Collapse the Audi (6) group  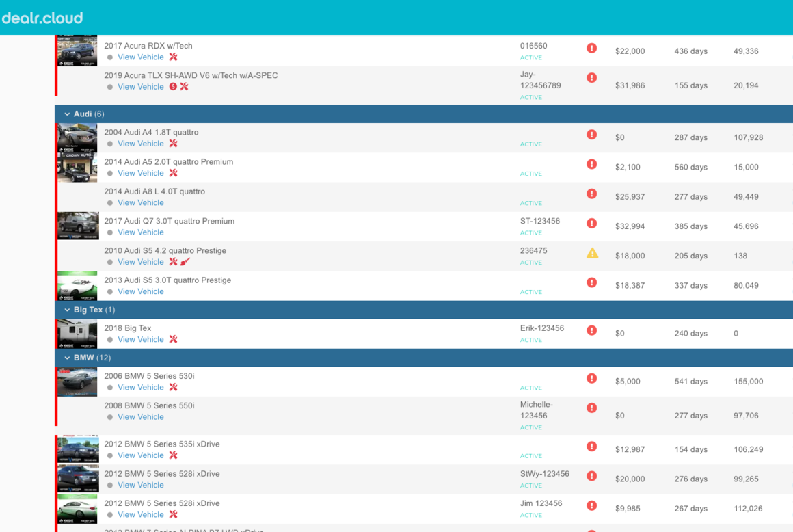pyautogui.click(x=67, y=114)
